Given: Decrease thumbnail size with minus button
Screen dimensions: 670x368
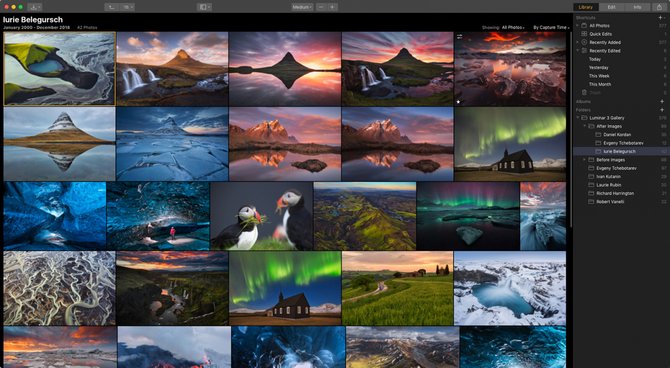Looking at the screenshot, I should click(321, 7).
